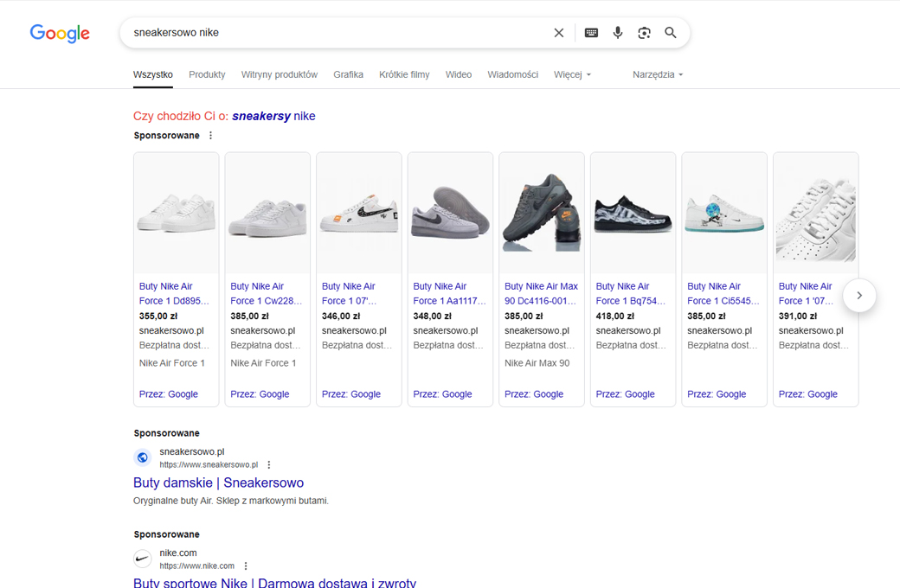Open link Buty Nike Air Force 1 07'
The width and height of the screenshot is (900, 588).
349,293
